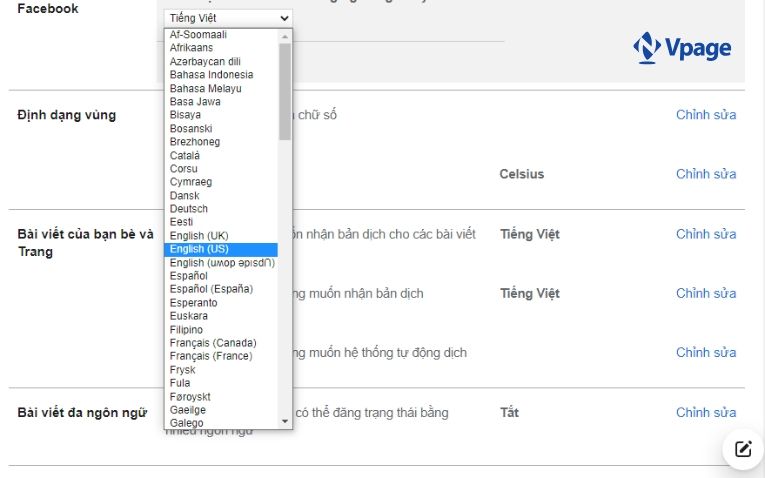Select English (US) from the language list
765x478 pixels.
click(x=199, y=249)
